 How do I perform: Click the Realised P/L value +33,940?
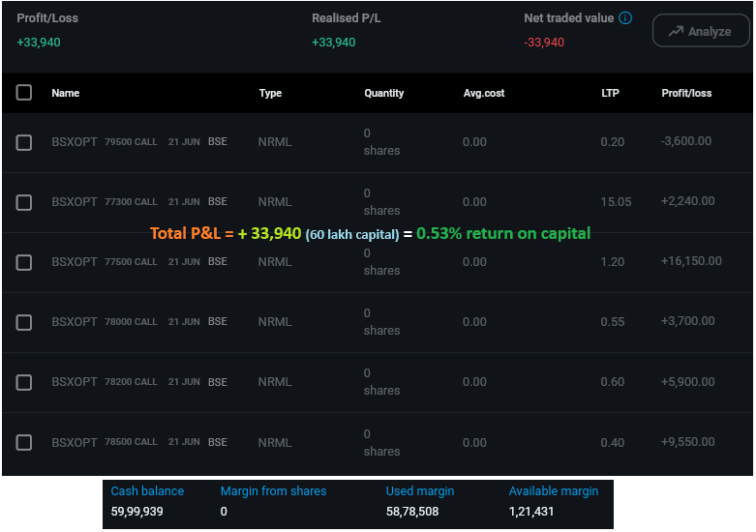point(334,43)
